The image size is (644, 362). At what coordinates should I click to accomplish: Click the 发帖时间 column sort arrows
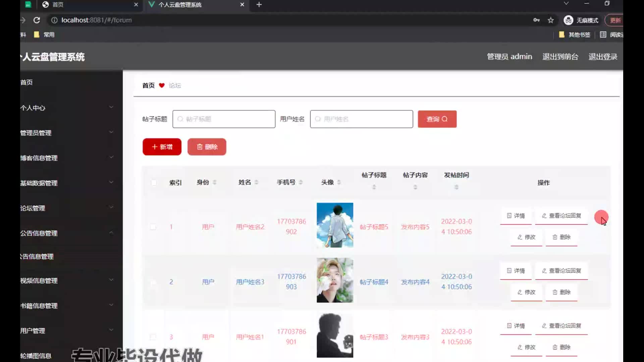456,187
